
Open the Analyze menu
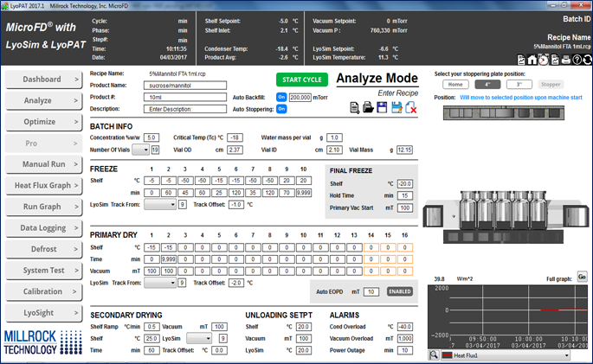(43, 100)
